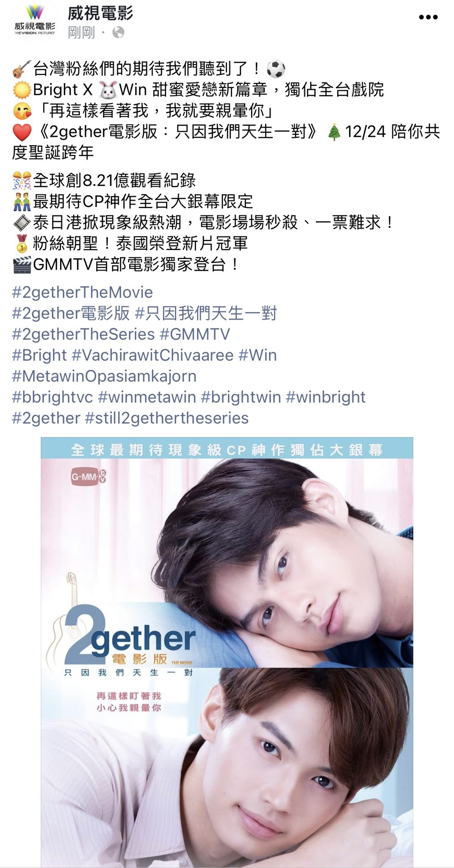Click the public globe privacy icon
Screen dimensions: 454x868
point(118,32)
